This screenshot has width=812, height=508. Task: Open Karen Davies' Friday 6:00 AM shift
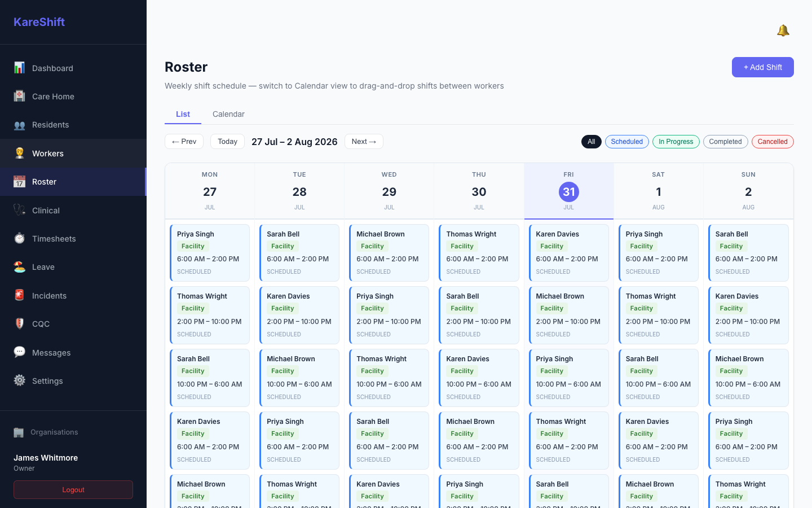[x=568, y=253]
